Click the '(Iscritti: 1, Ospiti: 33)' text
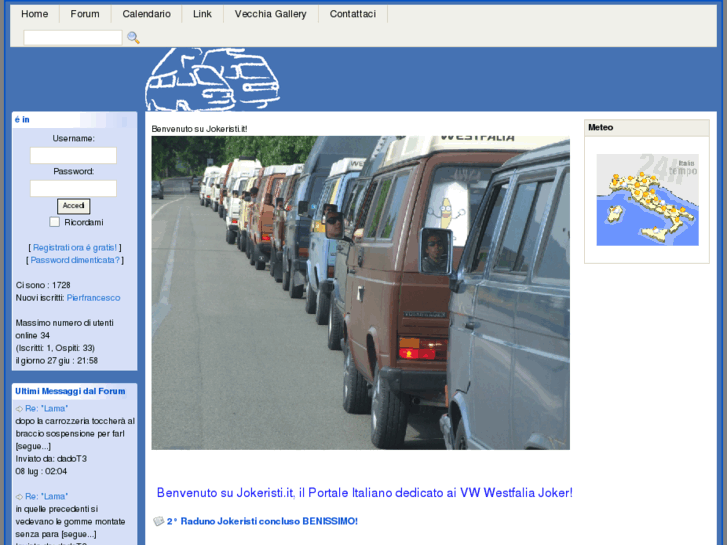 (x=55, y=348)
